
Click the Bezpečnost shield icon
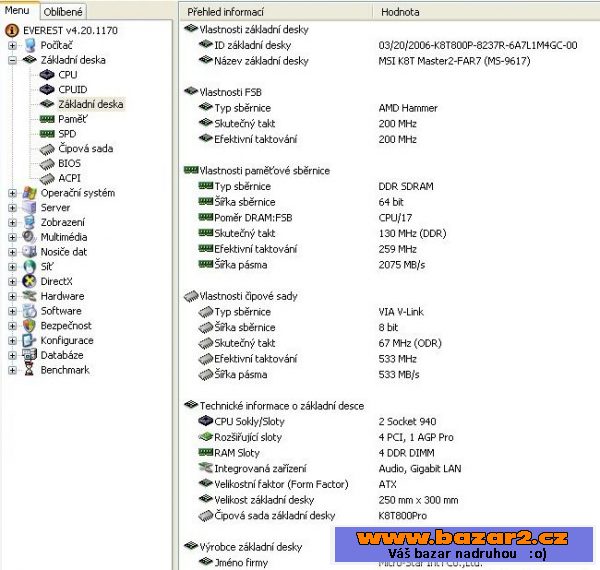[29, 326]
